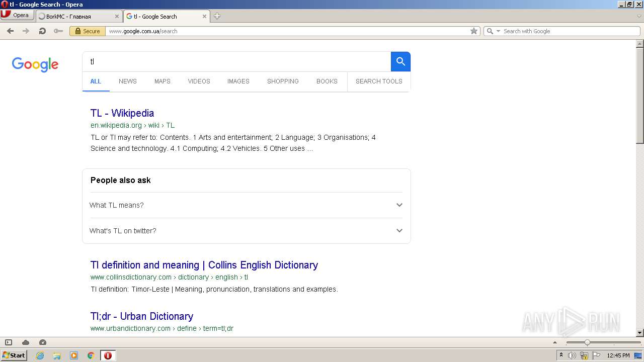Screen dimensions: 644x362
Task: Reload the page
Action: (42, 31)
